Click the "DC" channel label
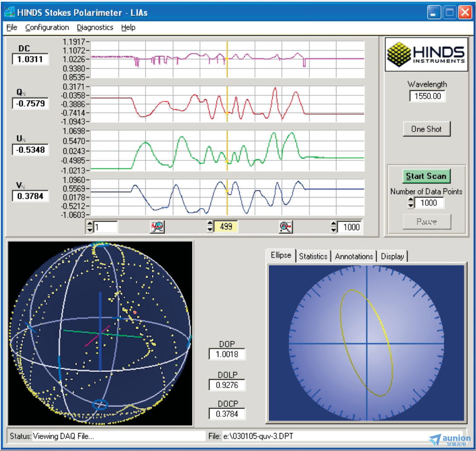Image resolution: width=476 pixels, height=451 pixels. tap(24, 49)
